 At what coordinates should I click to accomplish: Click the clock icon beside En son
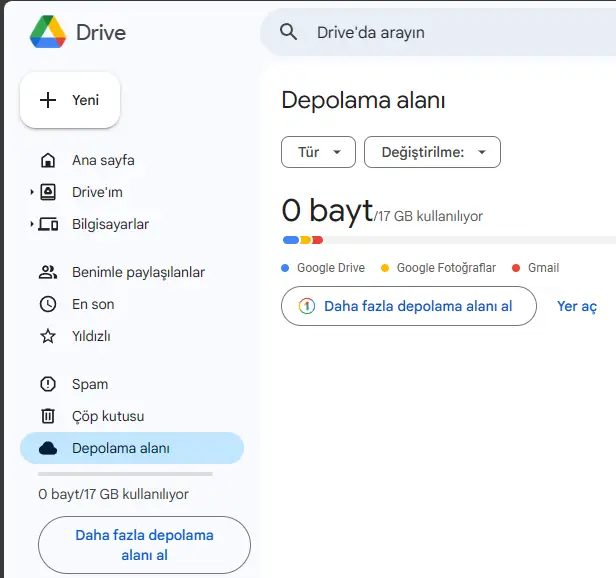pos(48,304)
